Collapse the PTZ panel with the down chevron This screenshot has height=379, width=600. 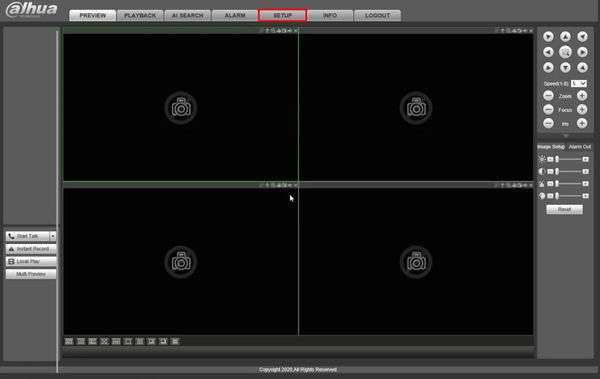tap(565, 136)
